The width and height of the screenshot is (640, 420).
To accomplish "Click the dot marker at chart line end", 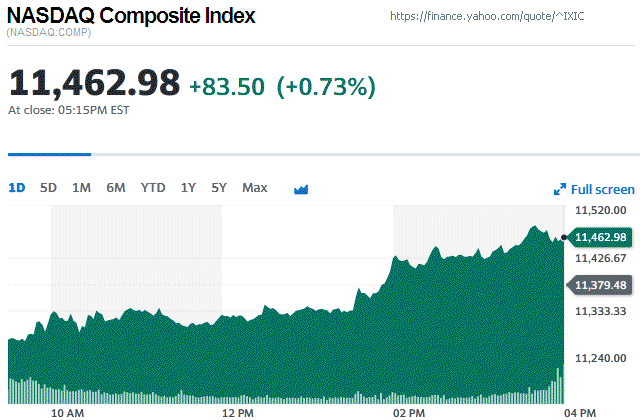I will [565, 237].
